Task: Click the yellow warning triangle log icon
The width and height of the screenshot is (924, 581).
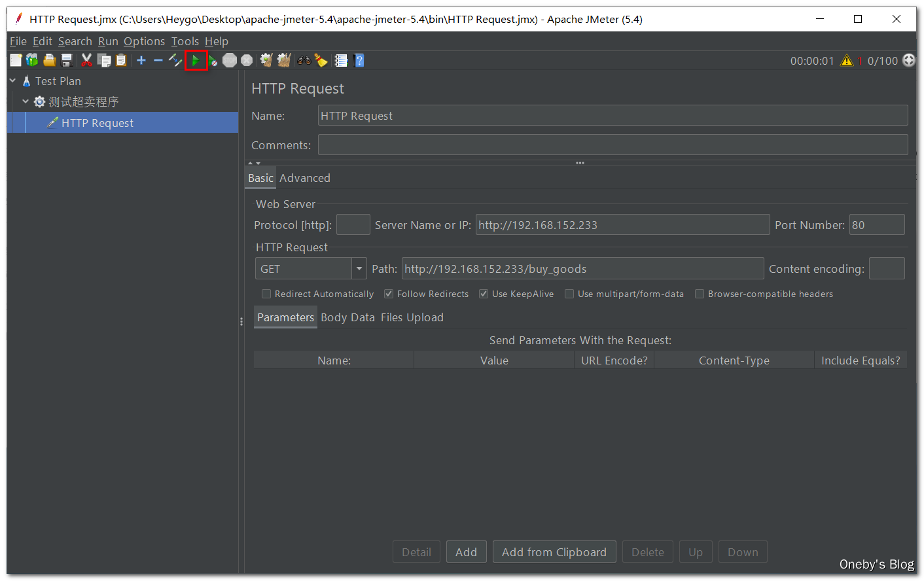Action: 847,60
